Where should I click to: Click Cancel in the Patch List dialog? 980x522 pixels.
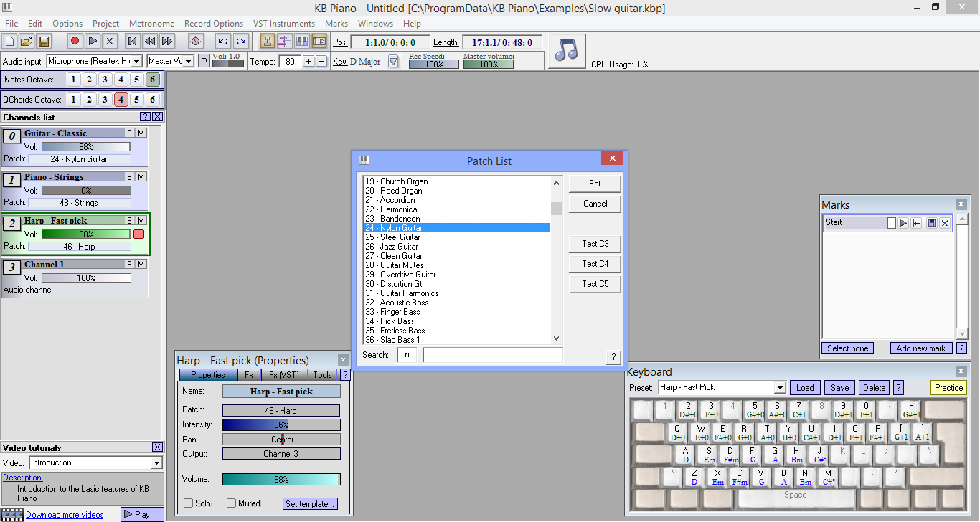595,204
